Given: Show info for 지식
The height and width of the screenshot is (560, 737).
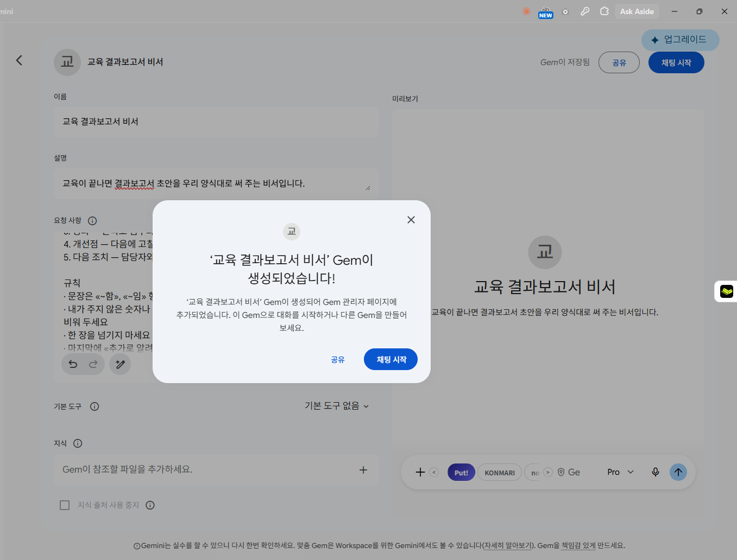Looking at the screenshot, I should coord(78,443).
